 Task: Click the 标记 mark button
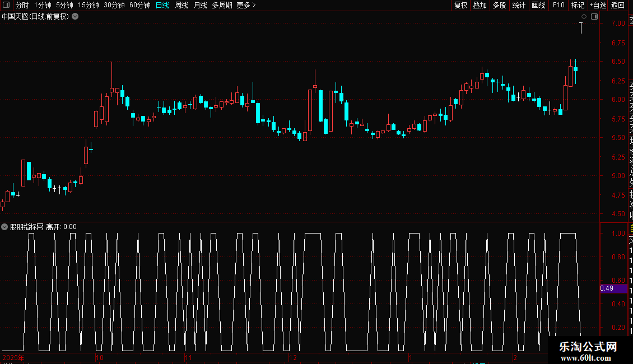(x=578, y=5)
